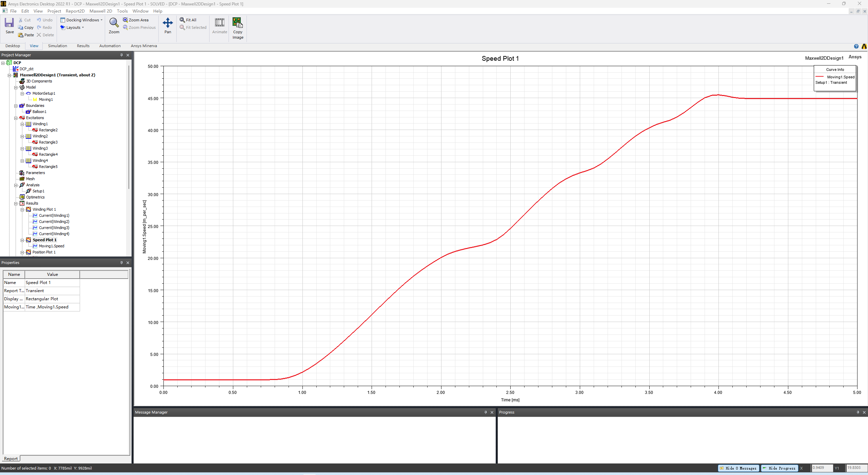The width and height of the screenshot is (868, 475).
Task: Click the Speed Plot 1 name value cell
Action: pyautogui.click(x=52, y=283)
